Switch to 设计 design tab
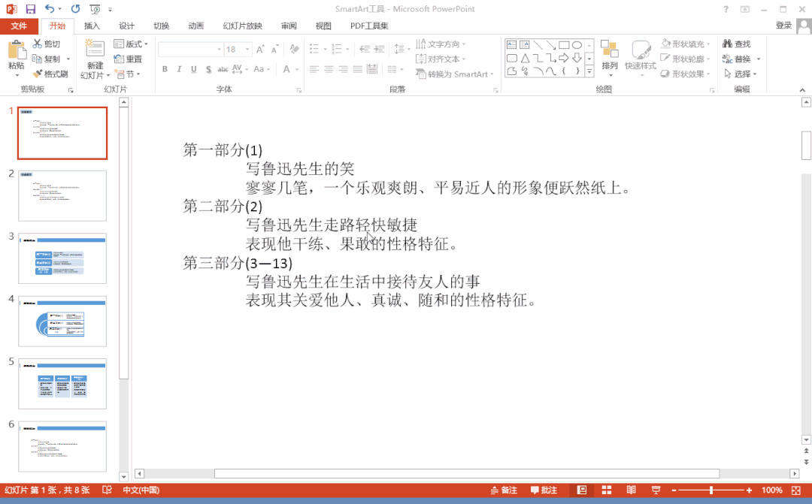Image resolution: width=812 pixels, height=504 pixels. pos(126,26)
